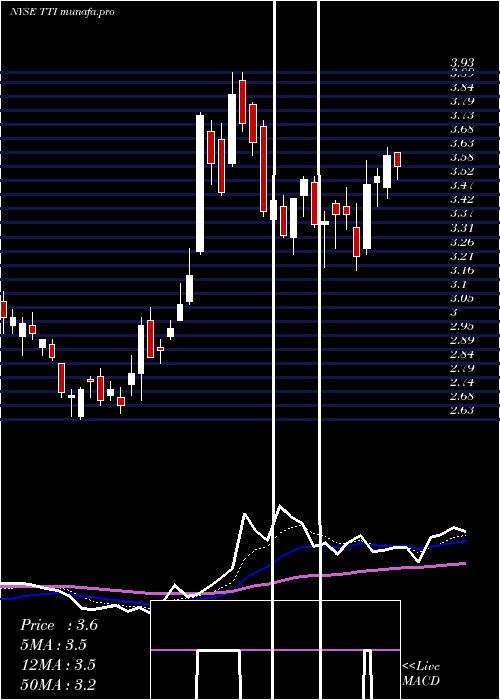
Task: Click the most recent red candlestick
Action: click(x=397, y=159)
